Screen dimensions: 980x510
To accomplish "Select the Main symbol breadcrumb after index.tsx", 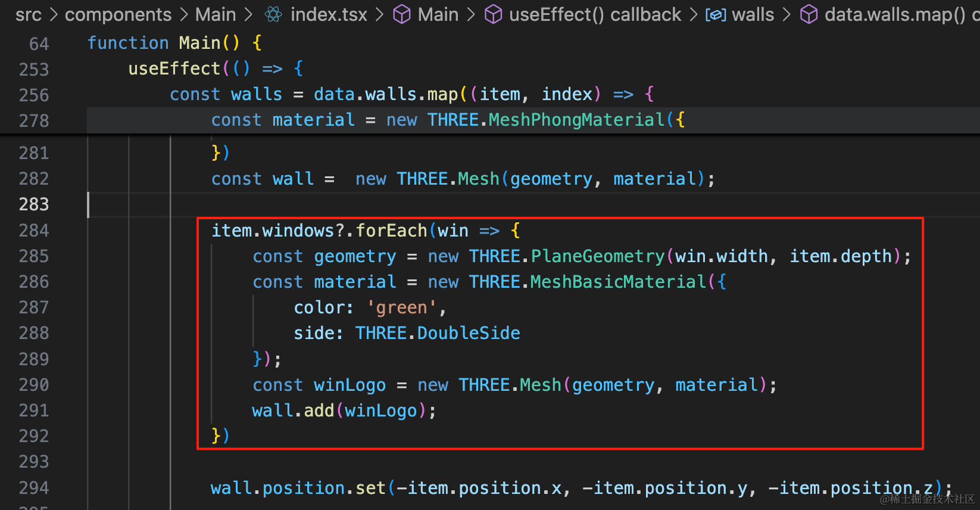I will [x=438, y=14].
